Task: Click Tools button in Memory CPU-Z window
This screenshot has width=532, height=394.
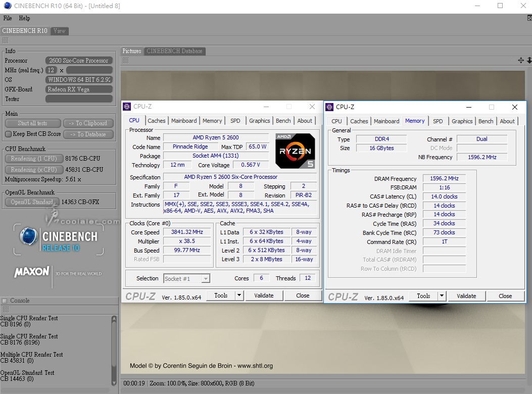Action: pos(423,296)
